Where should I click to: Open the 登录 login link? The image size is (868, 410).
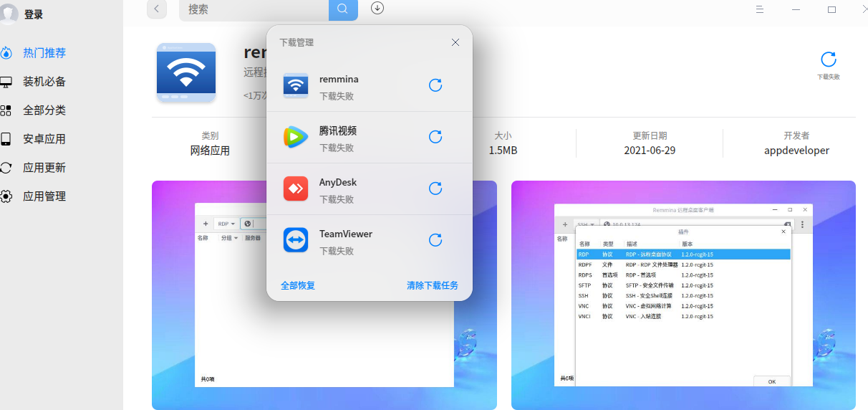click(34, 14)
